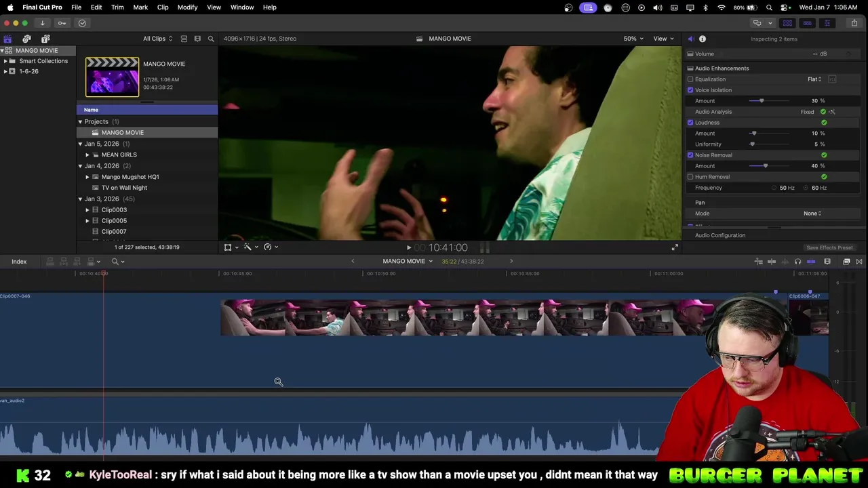
Task: Open the macOS Control Center icon
Action: point(785,7)
